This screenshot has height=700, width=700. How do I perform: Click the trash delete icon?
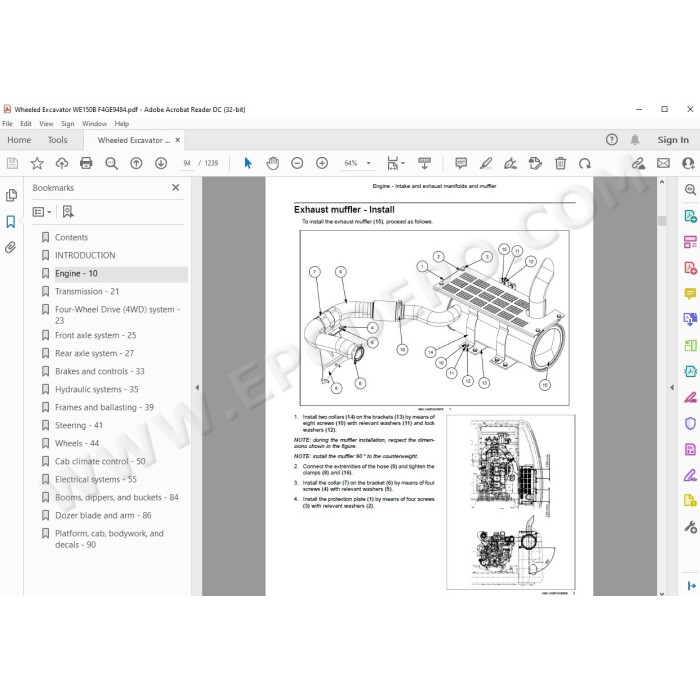click(x=560, y=163)
